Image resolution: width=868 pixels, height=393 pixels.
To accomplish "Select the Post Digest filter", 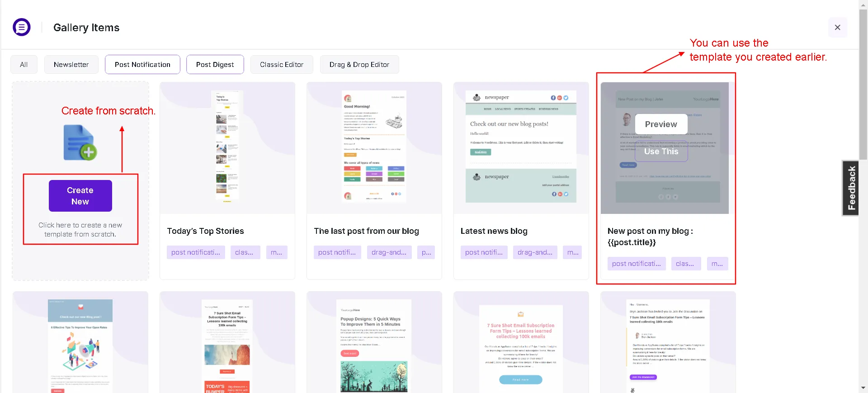I will (x=215, y=65).
